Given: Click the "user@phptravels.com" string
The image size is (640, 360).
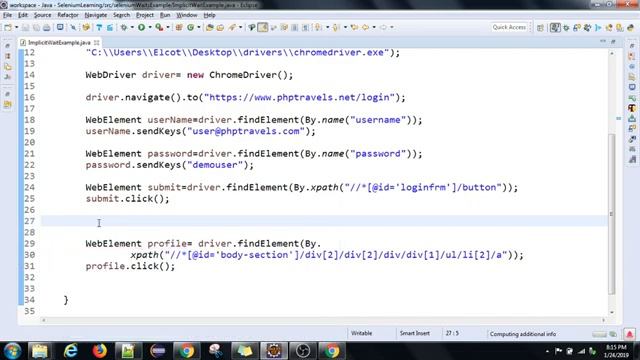Looking at the screenshot, I should [x=246, y=131].
